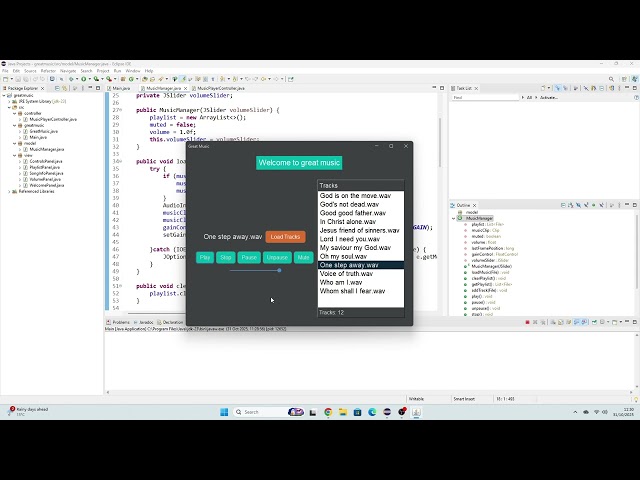Image resolution: width=640 pixels, height=480 pixels.
Task: Expand Referenced Libraries node
Action: click(9, 191)
